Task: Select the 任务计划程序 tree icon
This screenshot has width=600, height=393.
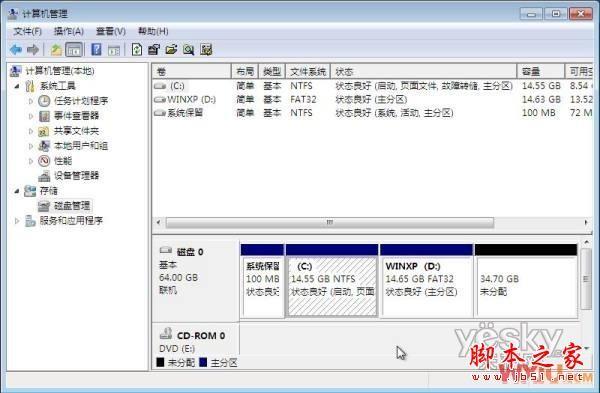Action: point(44,101)
